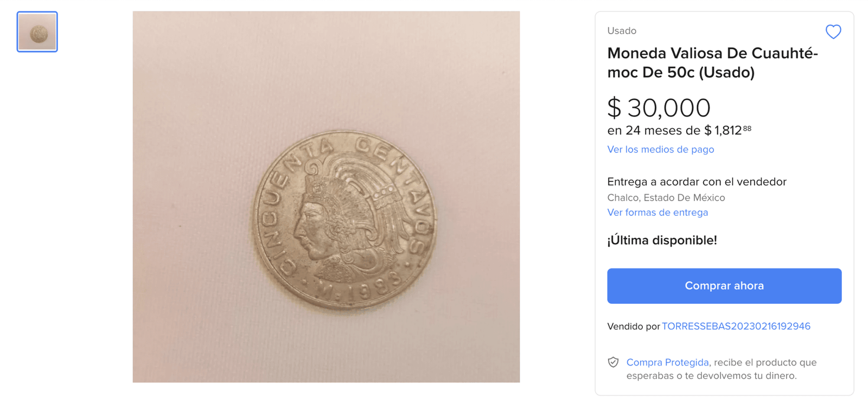Add listing to favorites with heart icon
The image size is (868, 404).
tap(833, 32)
